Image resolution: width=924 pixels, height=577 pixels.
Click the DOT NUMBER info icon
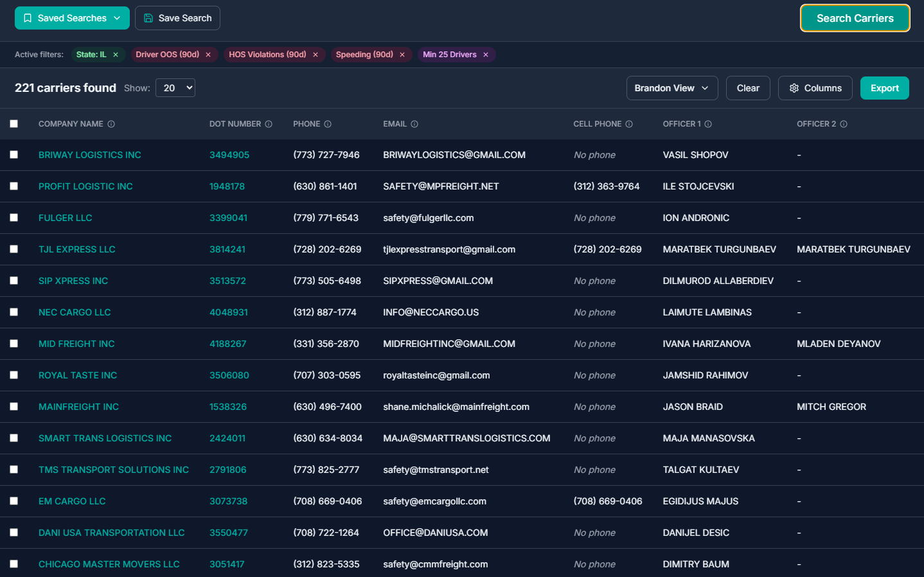[269, 123]
